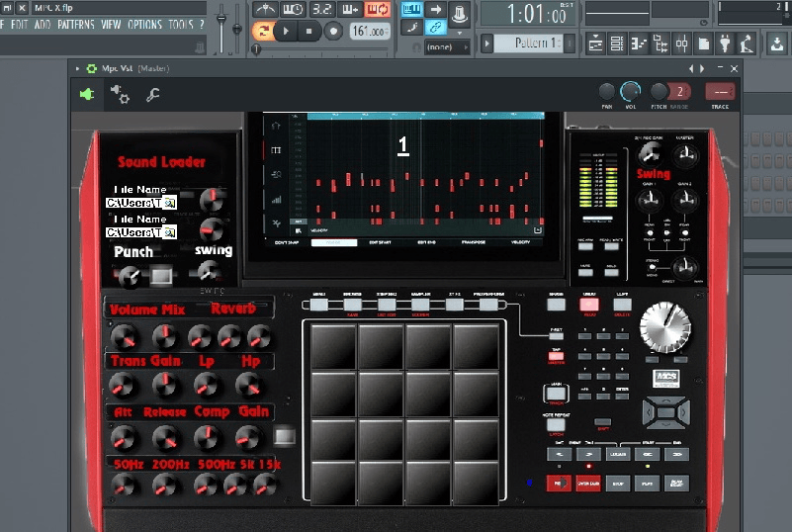The image size is (792, 532).
Task: Click the arrow left of Pattern 1
Action: pos(486,44)
